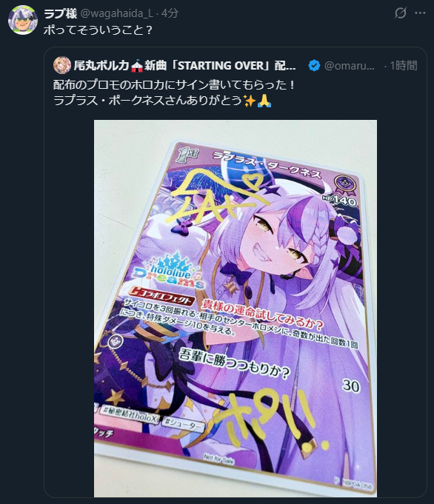
Task: Click the line ラプラス・ポークネスさんありがとう
Action: click(147, 101)
